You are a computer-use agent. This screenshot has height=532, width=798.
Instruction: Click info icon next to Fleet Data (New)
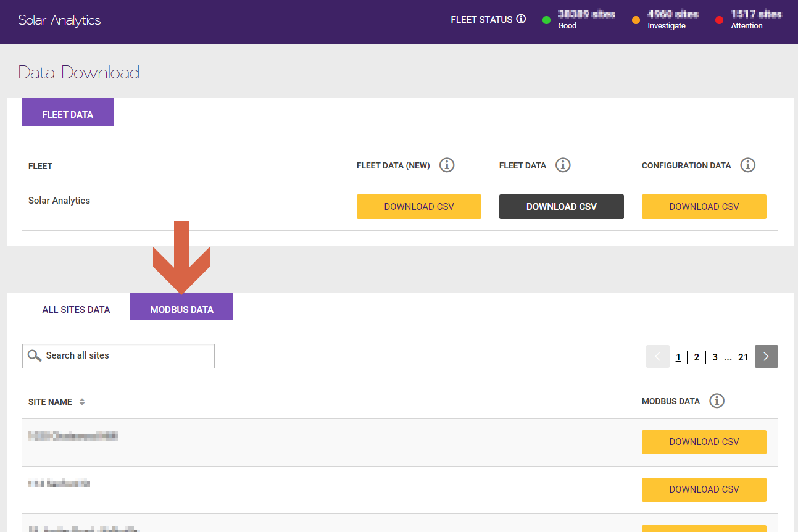(447, 165)
